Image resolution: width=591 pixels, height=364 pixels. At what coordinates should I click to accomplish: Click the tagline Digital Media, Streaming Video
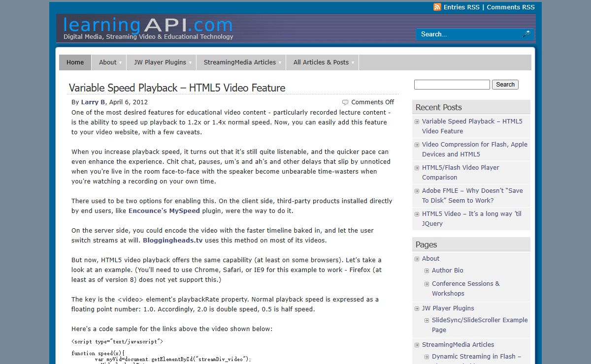[x=148, y=37]
